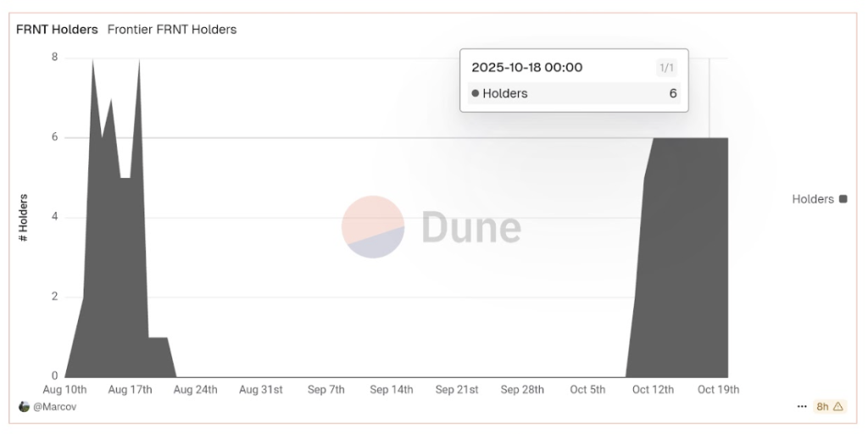Click the 1/1 indicator in tooltip
The width and height of the screenshot is (868, 434).
(x=666, y=68)
